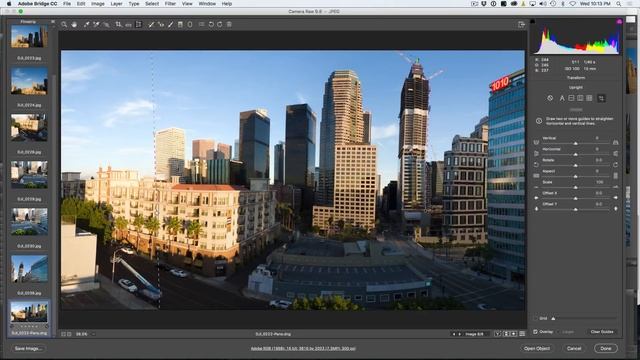Select the selected Pano thumbnail in filmstrip
This screenshot has height=360, width=640.
tap(29, 312)
